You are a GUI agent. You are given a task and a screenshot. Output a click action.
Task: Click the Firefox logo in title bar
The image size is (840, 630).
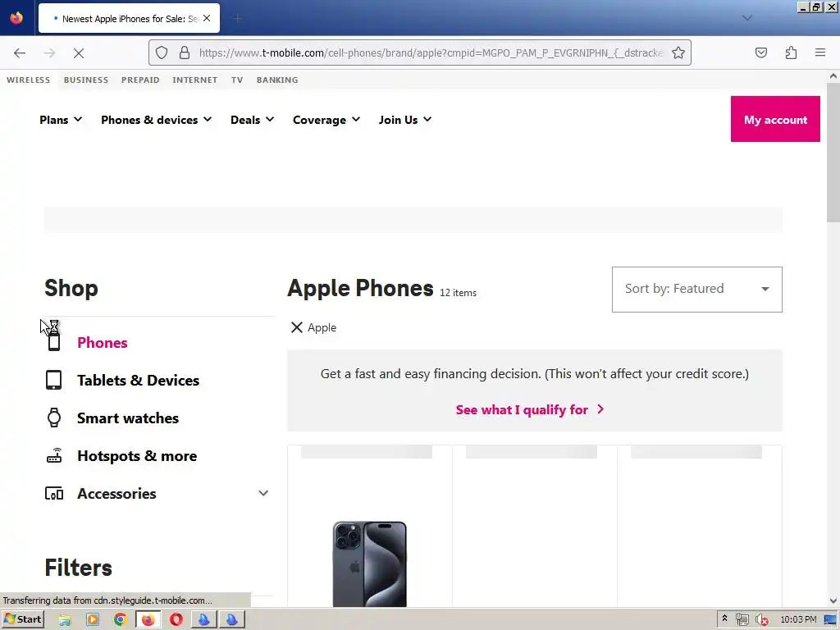tap(16, 18)
